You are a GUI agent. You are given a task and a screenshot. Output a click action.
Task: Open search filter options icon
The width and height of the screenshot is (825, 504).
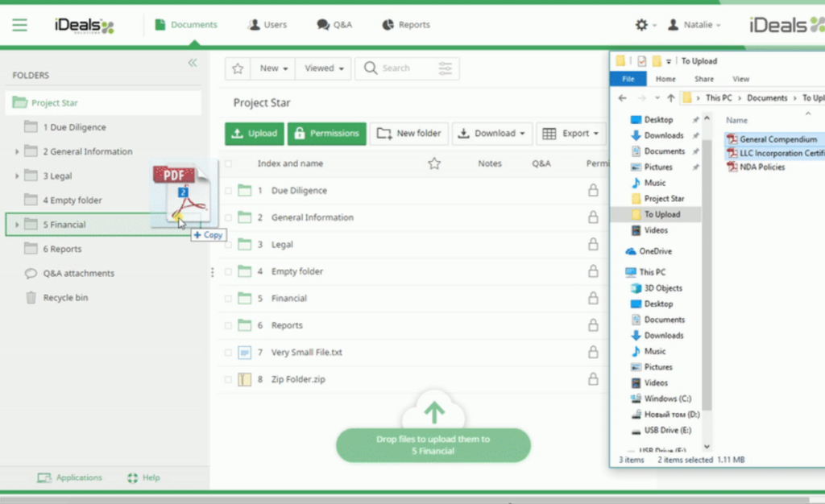tap(446, 68)
